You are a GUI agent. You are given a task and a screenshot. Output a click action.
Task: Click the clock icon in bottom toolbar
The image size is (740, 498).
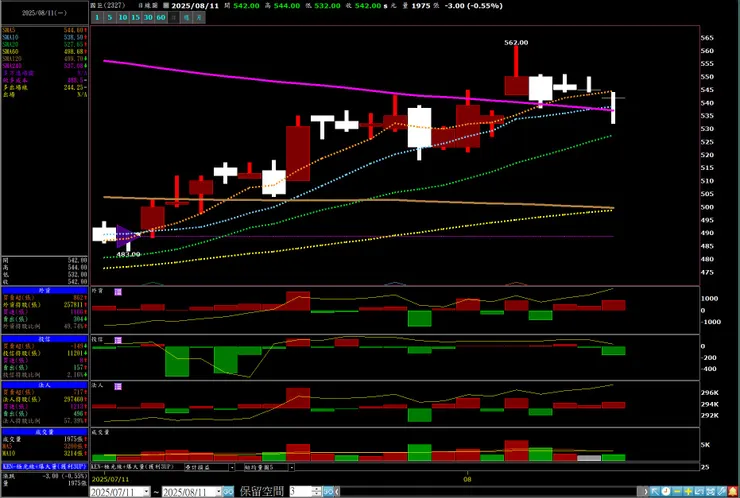tap(666, 491)
